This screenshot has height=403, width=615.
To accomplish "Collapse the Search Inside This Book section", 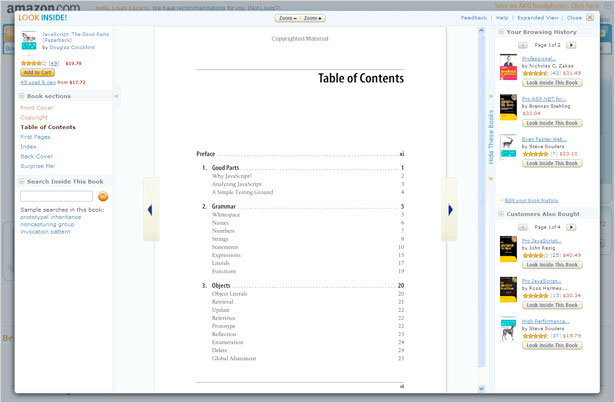I will pos(22,181).
